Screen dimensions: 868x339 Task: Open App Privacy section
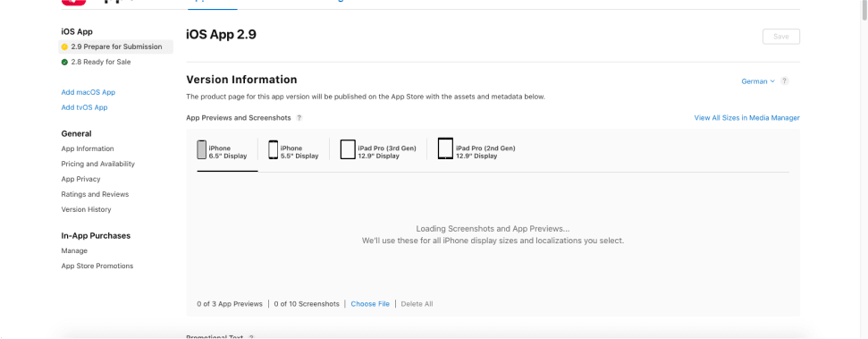click(x=80, y=179)
